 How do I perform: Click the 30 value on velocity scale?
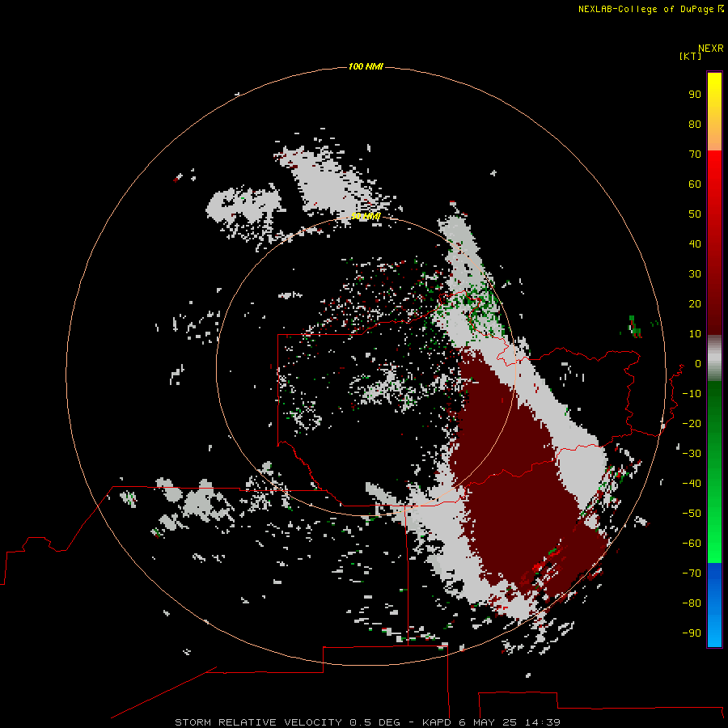pos(695,274)
